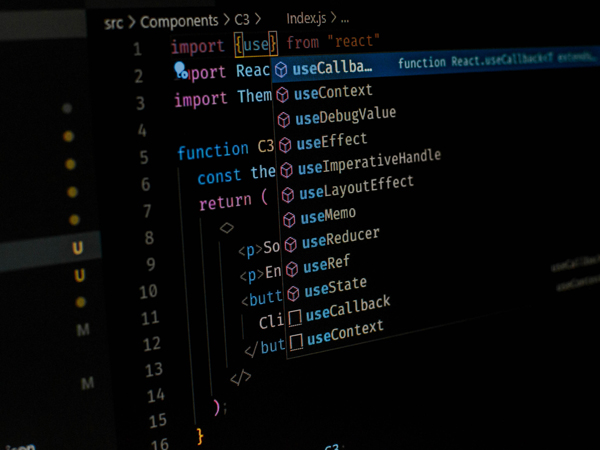Screen dimensions: 600x450
Task: Pick the useDebugValue suggestion
Action: pos(346,116)
